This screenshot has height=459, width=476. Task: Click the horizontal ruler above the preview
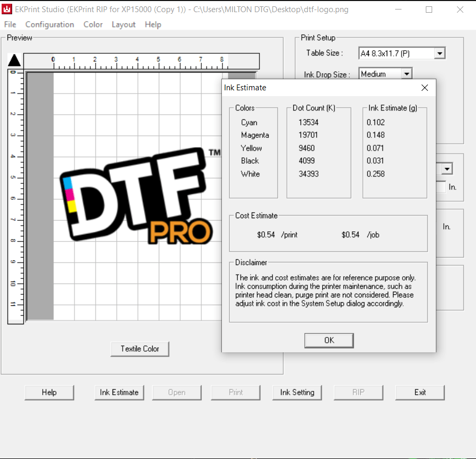(x=140, y=61)
